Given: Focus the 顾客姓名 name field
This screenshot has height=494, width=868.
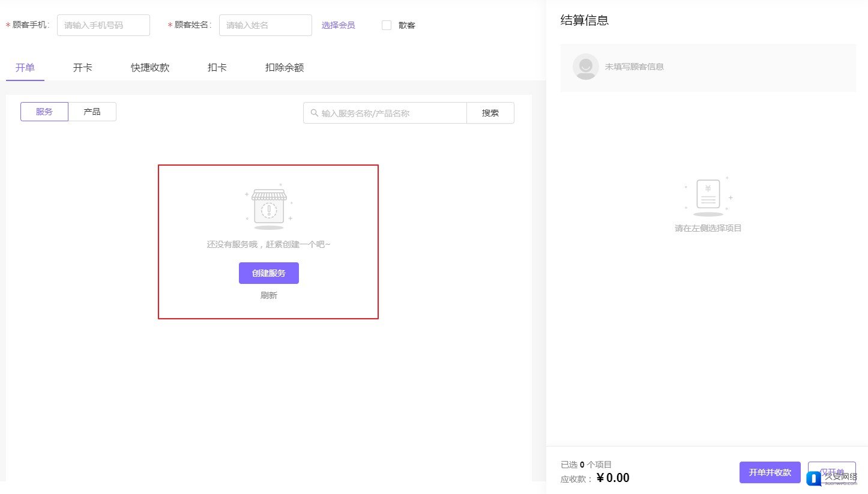Looking at the screenshot, I should (x=265, y=25).
